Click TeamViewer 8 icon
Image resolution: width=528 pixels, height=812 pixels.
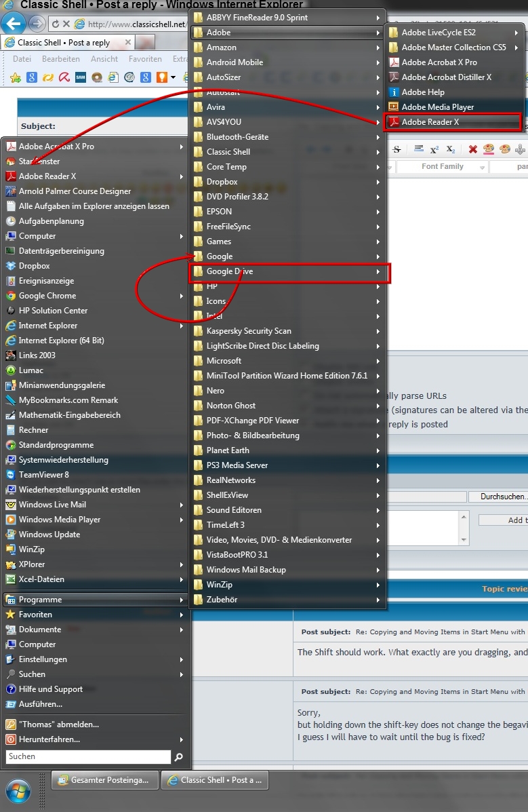click(10, 474)
